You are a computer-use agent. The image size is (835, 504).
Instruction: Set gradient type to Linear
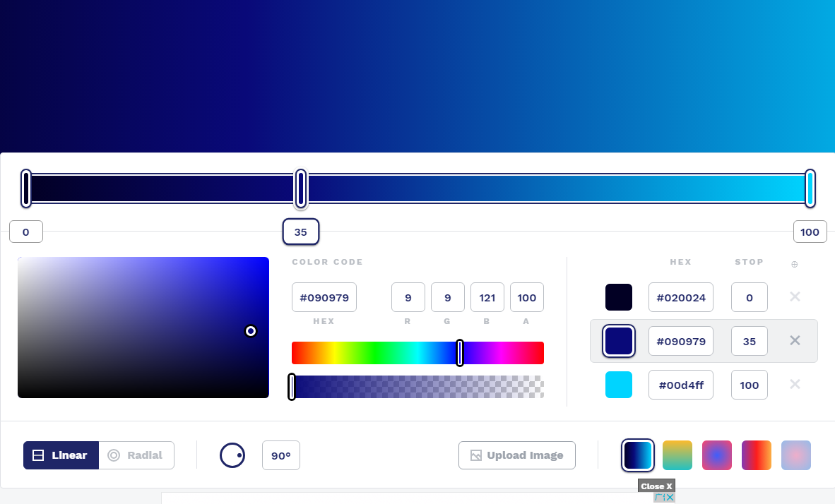[x=61, y=455]
